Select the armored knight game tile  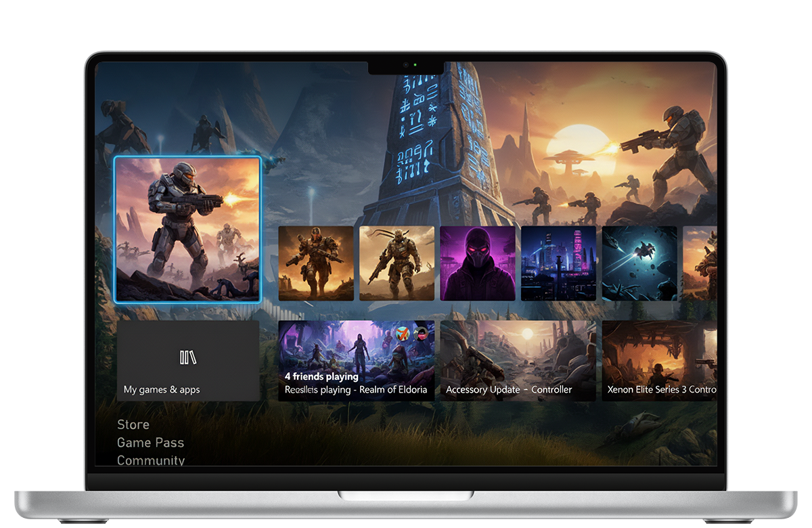(397, 263)
